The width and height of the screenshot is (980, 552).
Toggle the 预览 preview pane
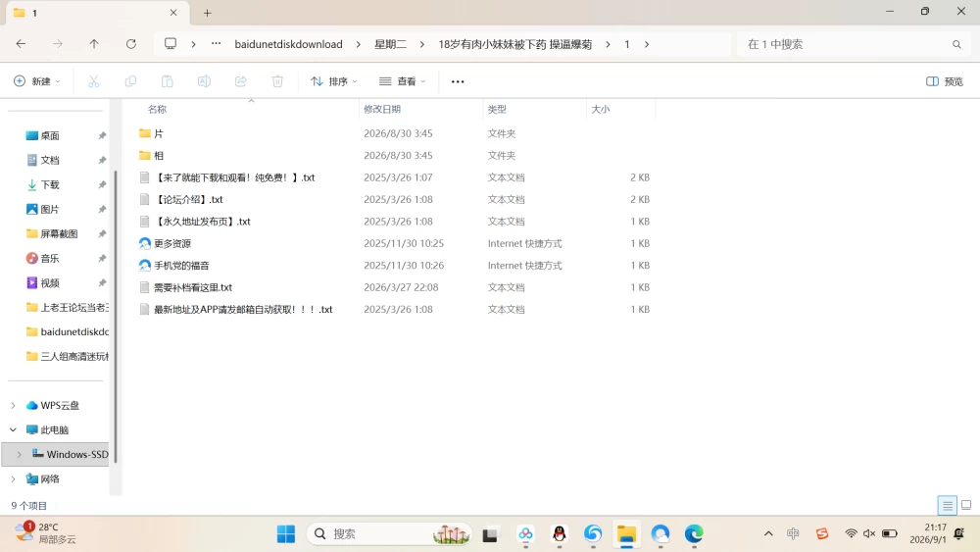[945, 81]
